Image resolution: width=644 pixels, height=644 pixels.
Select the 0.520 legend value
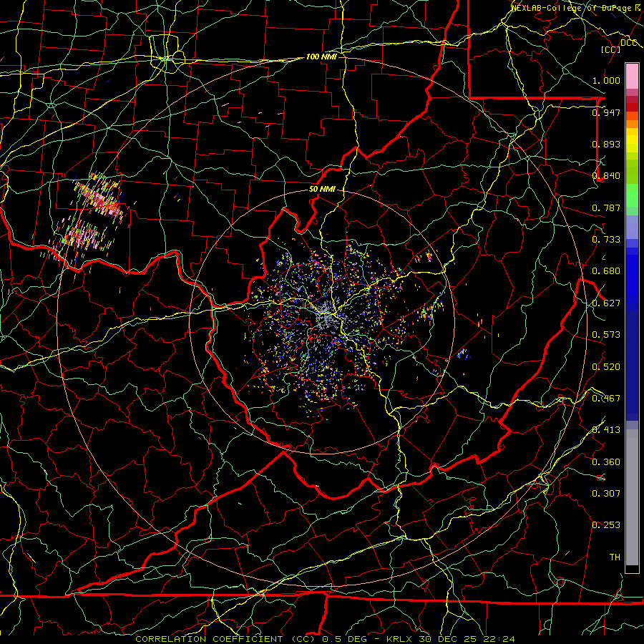click(x=606, y=367)
